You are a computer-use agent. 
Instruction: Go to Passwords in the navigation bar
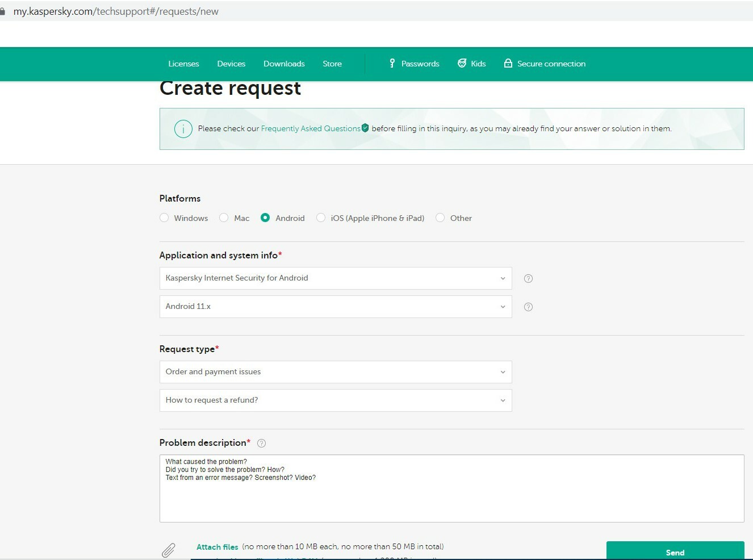(420, 64)
